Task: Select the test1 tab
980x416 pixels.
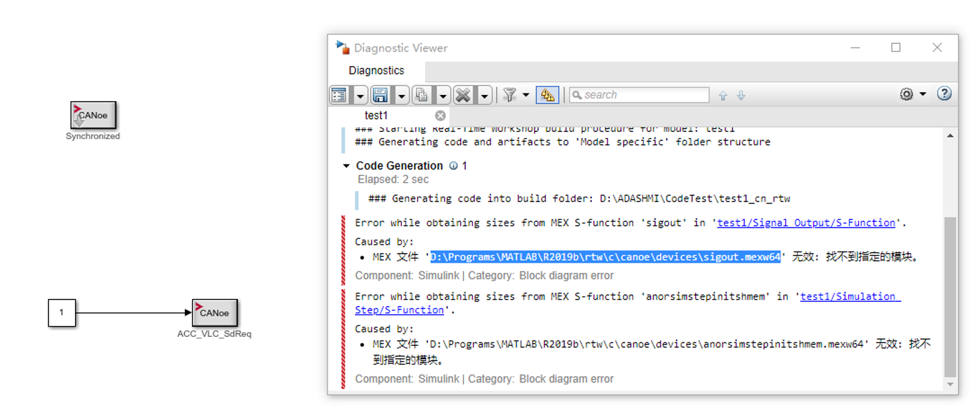Action: (376, 116)
